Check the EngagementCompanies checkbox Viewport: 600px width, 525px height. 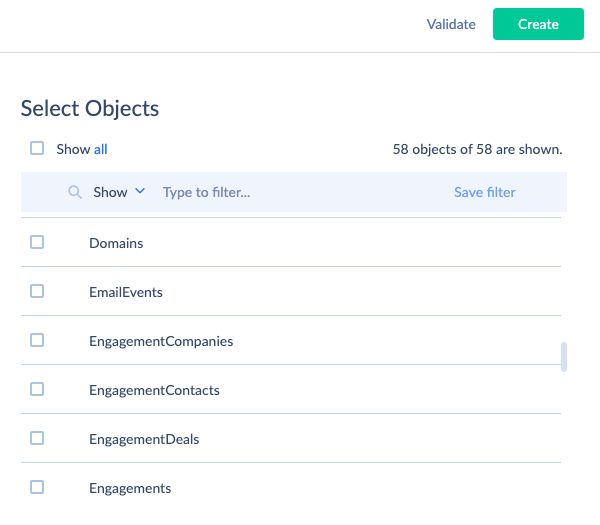[37, 340]
